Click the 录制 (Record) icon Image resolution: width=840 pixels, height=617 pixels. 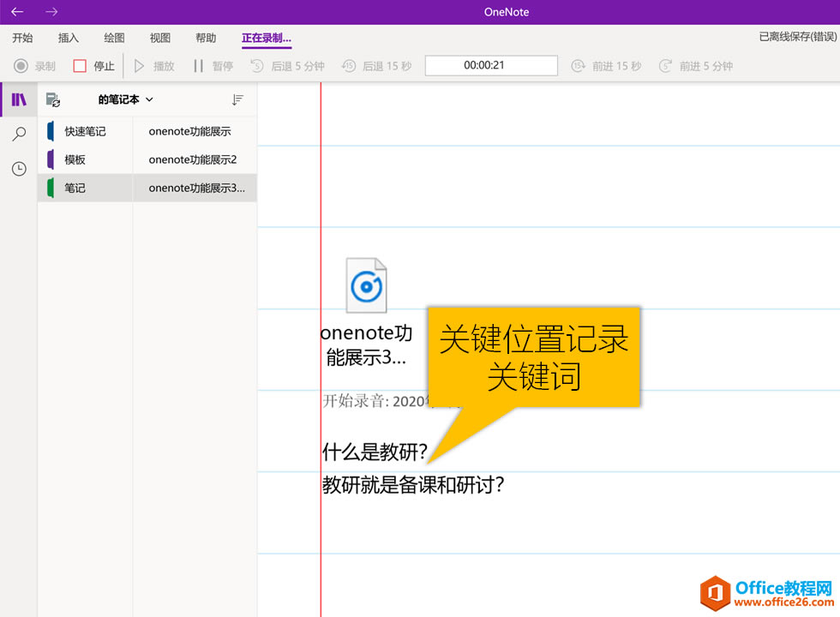[x=19, y=66]
